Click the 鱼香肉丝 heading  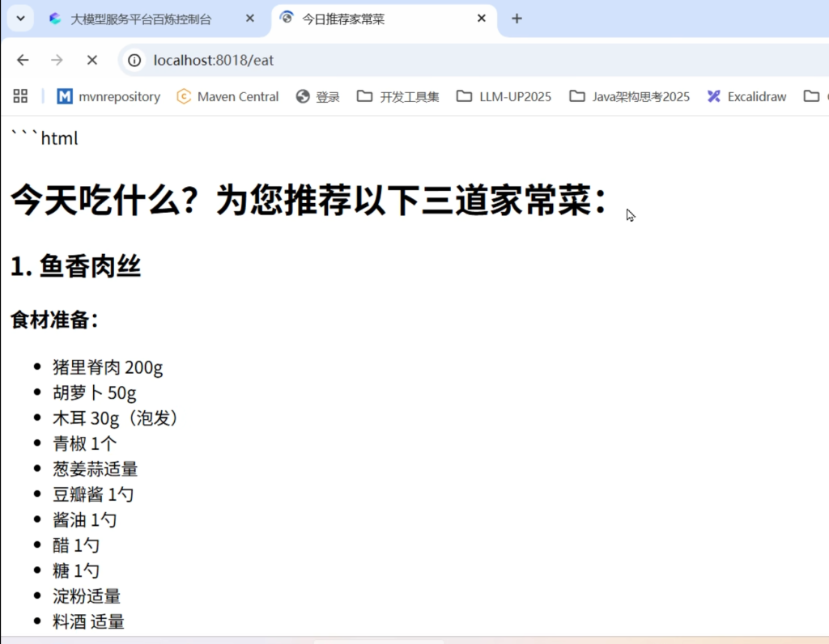click(76, 266)
